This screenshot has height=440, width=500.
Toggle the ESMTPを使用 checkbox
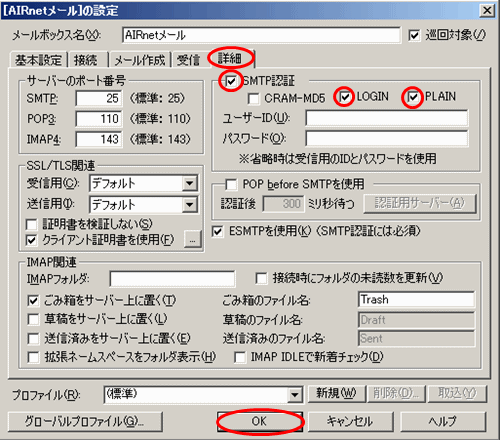(217, 231)
